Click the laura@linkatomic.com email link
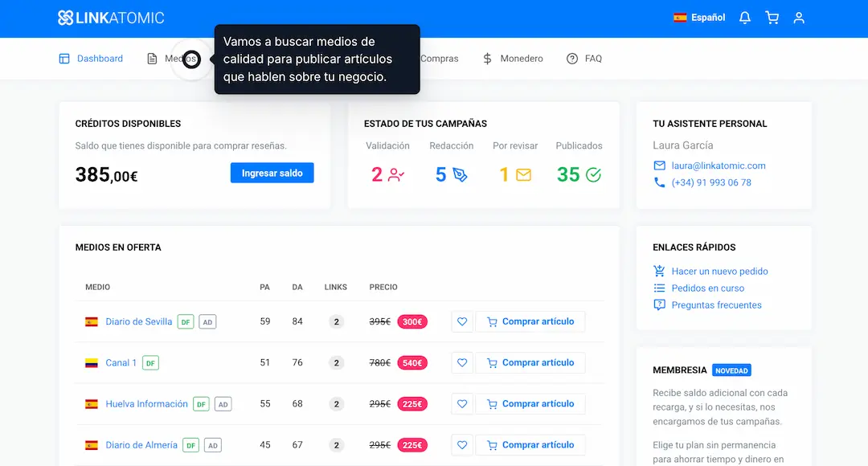868x466 pixels. tap(719, 166)
